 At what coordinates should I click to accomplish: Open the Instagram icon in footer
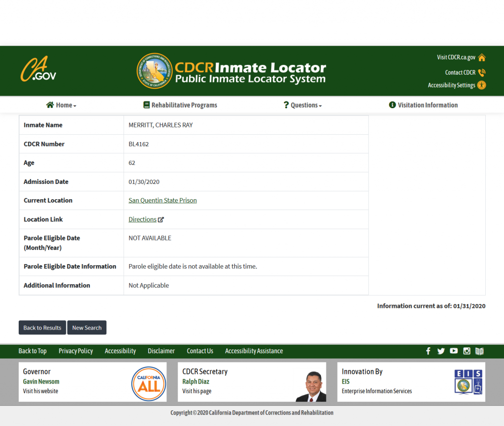(x=467, y=351)
